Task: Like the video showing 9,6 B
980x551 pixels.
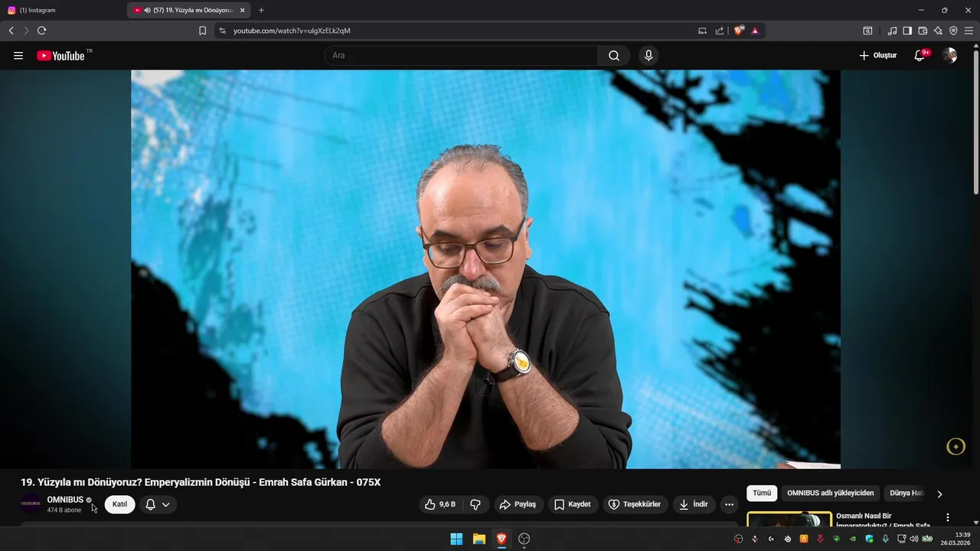Action: click(440, 504)
